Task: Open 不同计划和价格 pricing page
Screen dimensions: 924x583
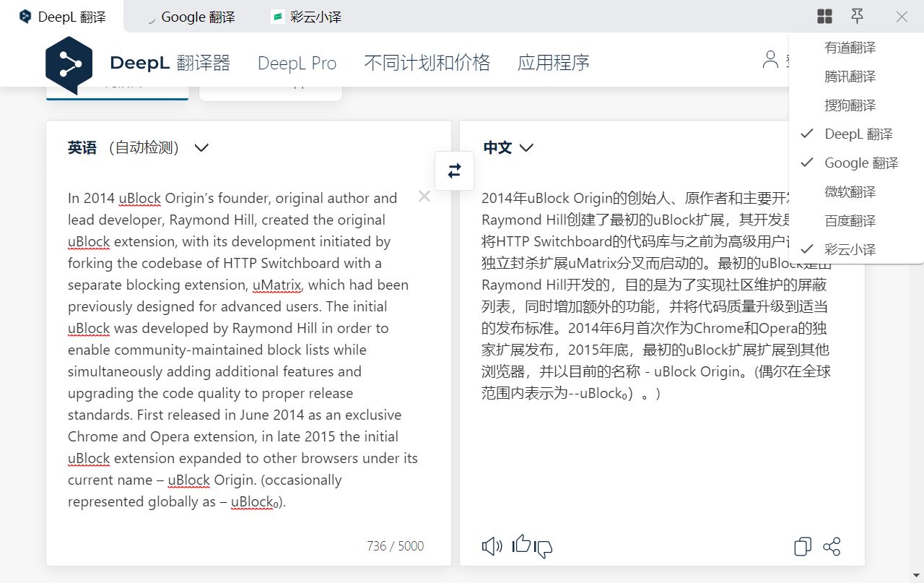Action: 427,64
